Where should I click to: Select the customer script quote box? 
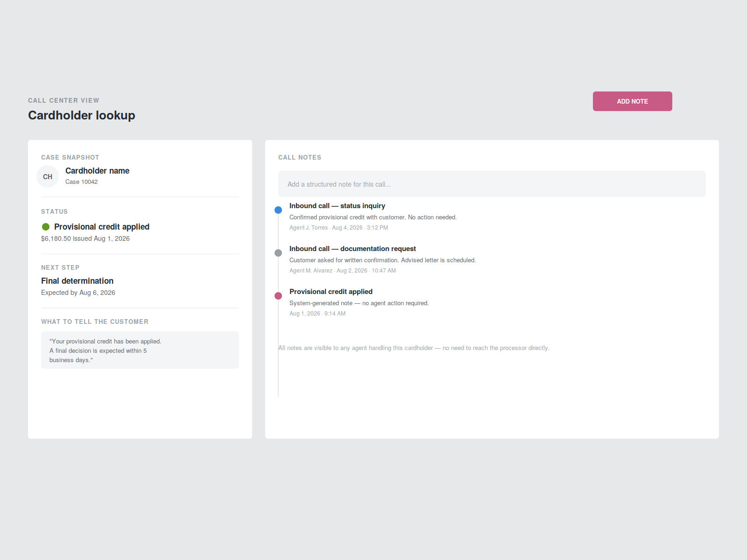coord(140,350)
